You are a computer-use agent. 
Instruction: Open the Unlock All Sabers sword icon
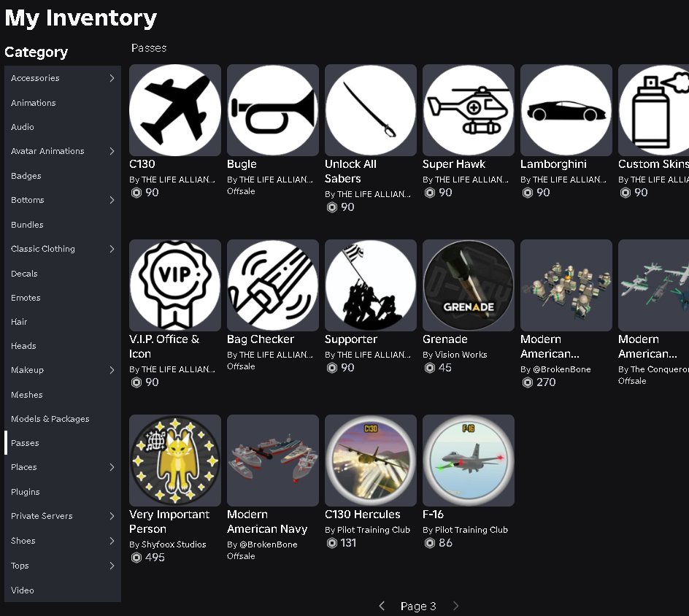click(371, 110)
